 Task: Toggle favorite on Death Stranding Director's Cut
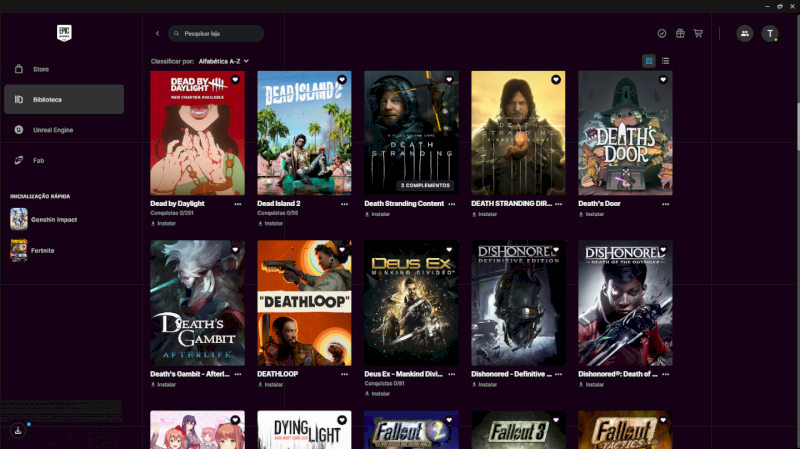pyautogui.click(x=556, y=80)
